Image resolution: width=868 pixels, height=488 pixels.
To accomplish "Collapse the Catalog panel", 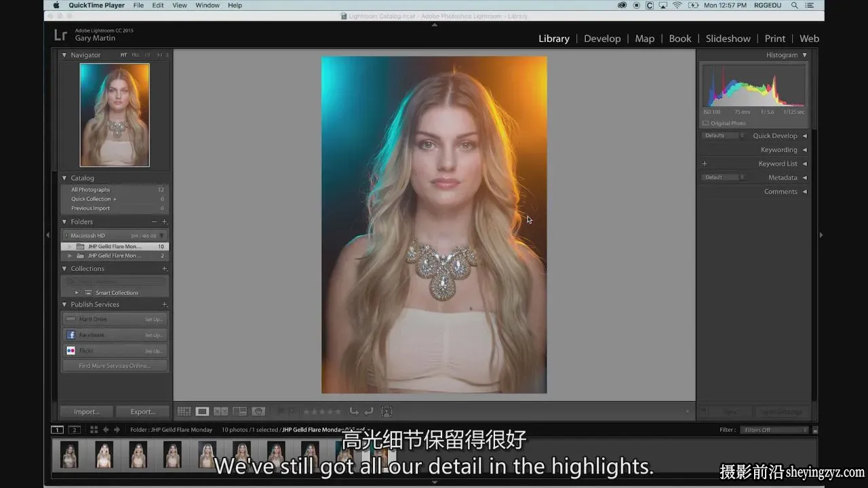I will point(64,178).
